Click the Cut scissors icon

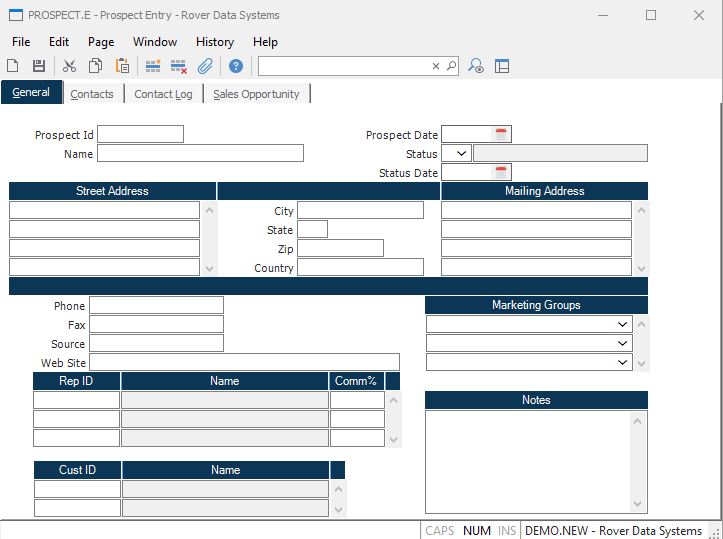pos(69,66)
